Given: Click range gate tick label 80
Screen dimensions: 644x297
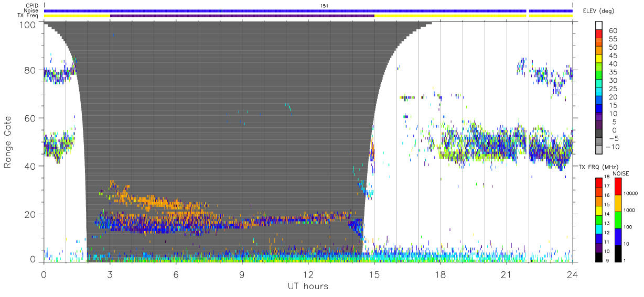Looking at the screenshot, I should point(30,70).
